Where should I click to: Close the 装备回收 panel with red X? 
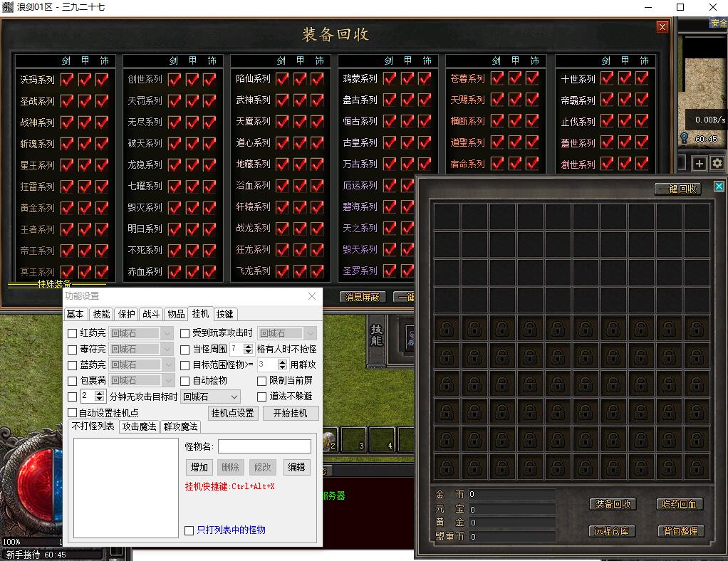[x=662, y=27]
